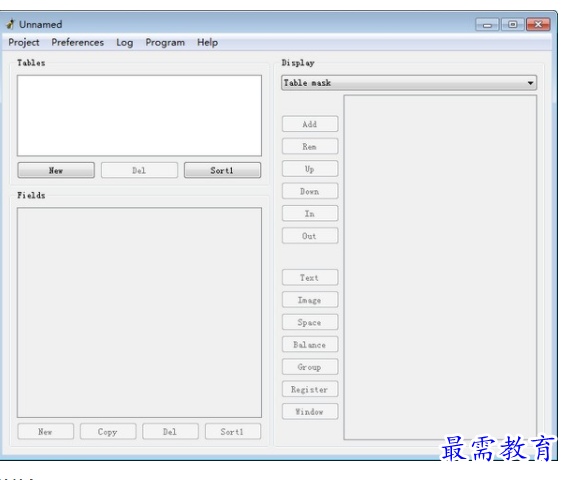Create a new table with New button
The height and width of the screenshot is (480, 563).
click(56, 170)
